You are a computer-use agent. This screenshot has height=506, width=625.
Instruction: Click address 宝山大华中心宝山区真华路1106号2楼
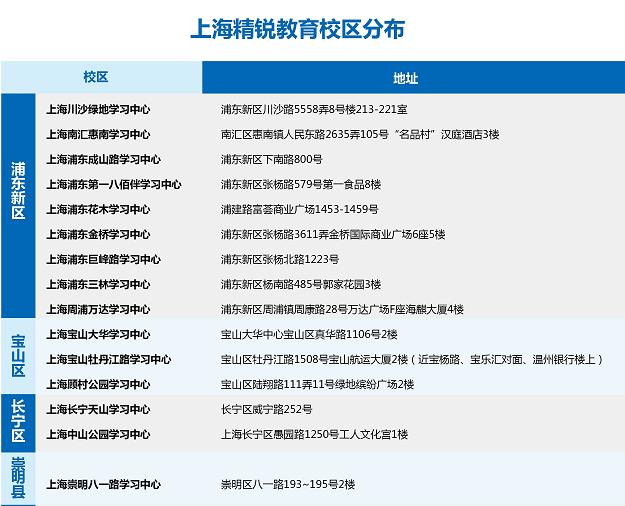[309, 334]
